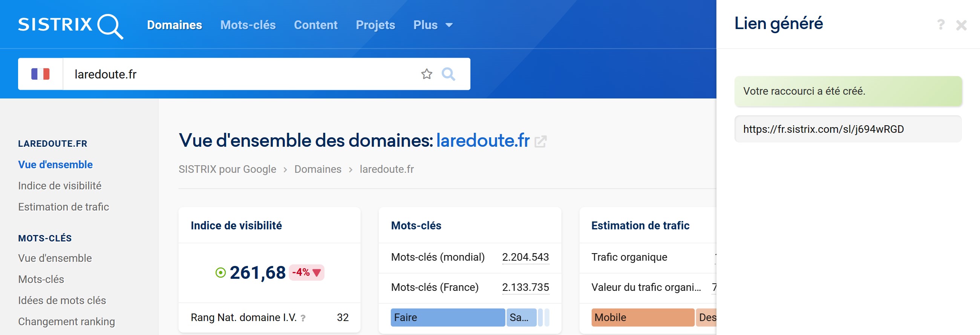Open Idées de mots clés
980x335 pixels.
62,300
